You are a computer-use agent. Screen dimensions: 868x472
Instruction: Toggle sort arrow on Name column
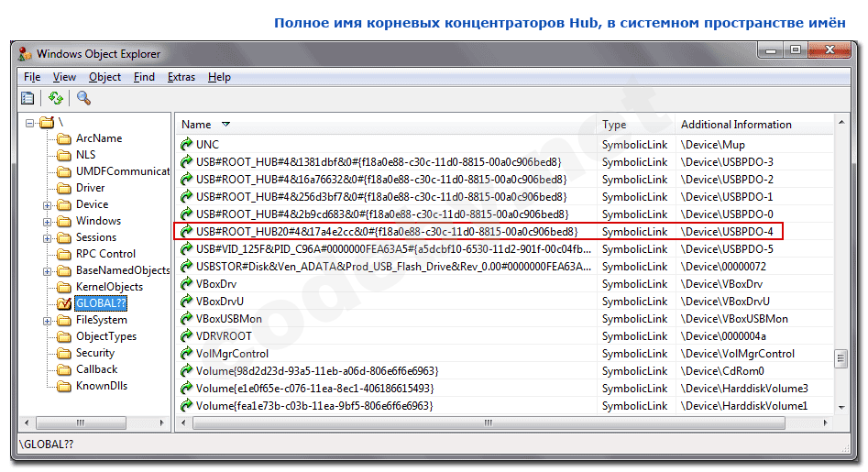pos(225,125)
